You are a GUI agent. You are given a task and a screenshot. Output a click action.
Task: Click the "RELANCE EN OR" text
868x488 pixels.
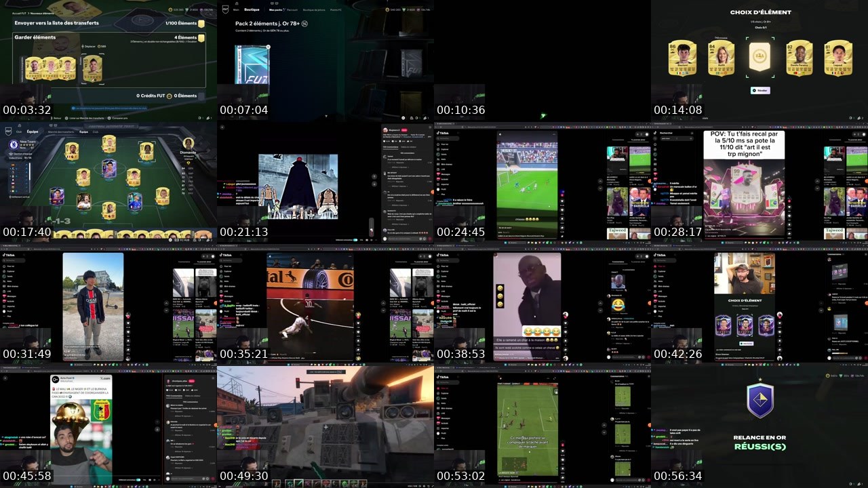(759, 437)
